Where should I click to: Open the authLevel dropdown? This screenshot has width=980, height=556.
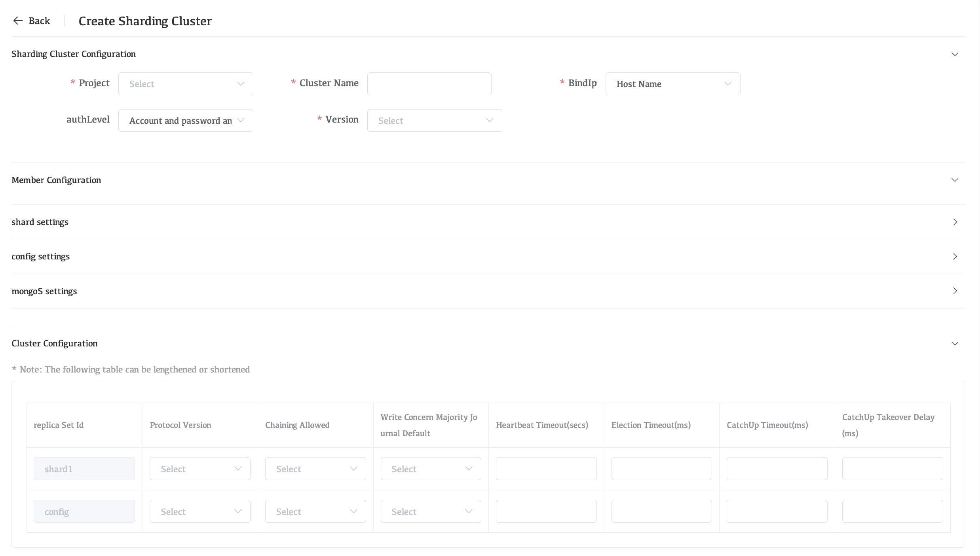click(186, 121)
